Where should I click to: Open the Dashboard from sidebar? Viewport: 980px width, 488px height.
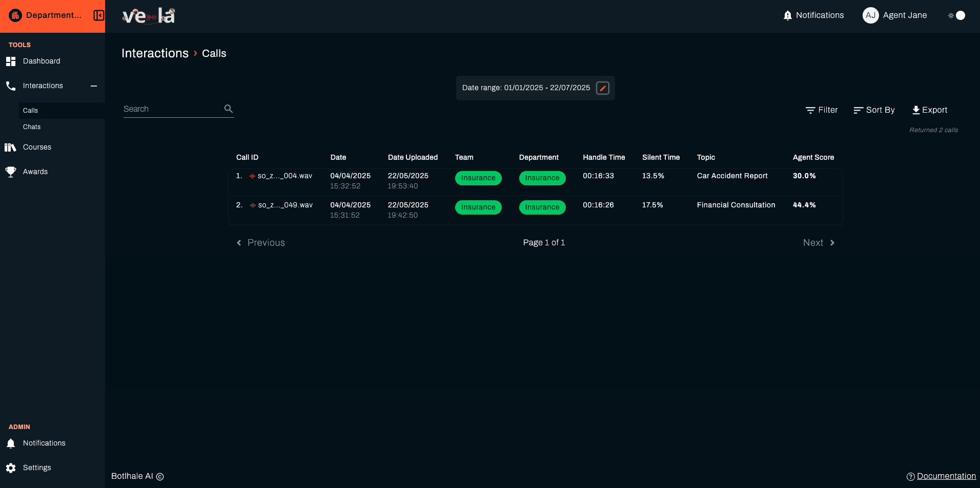[x=42, y=61]
